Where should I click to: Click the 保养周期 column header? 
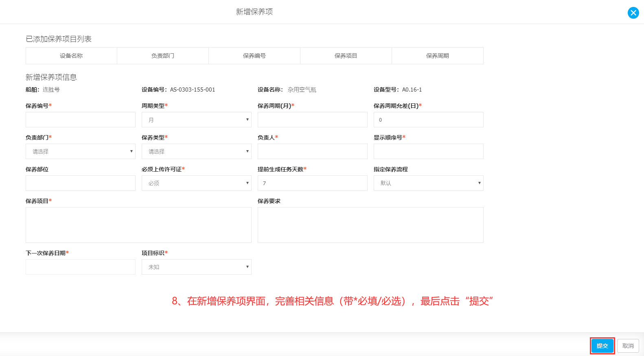click(438, 56)
